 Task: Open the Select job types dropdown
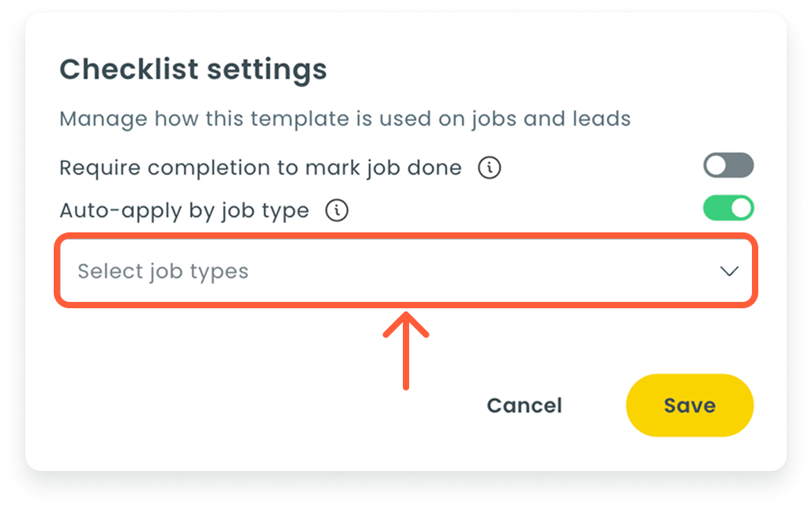[x=405, y=271]
